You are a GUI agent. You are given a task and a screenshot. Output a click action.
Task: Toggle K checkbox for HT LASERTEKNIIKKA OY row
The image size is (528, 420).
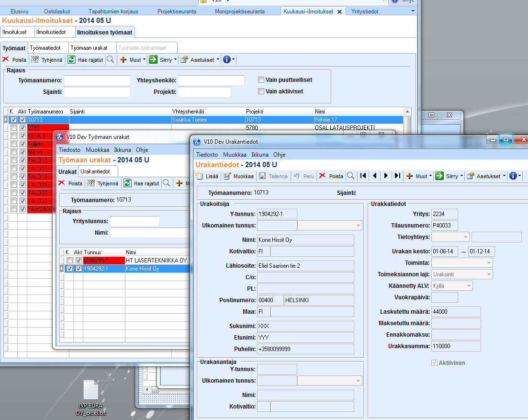click(x=69, y=261)
